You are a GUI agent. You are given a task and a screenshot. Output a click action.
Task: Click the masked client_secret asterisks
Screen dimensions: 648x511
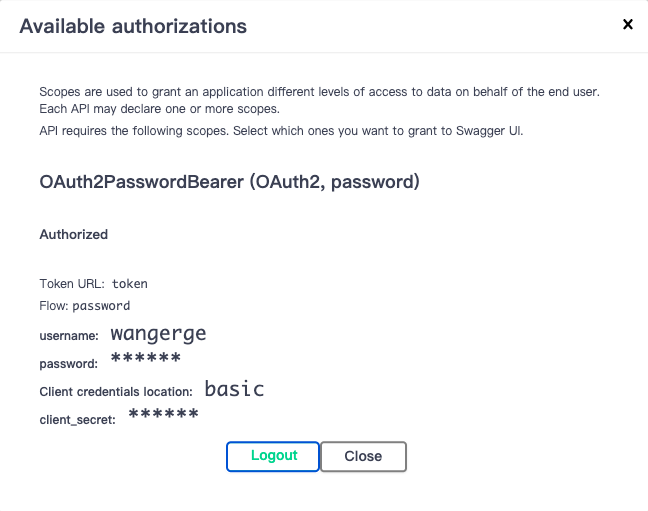point(163,415)
